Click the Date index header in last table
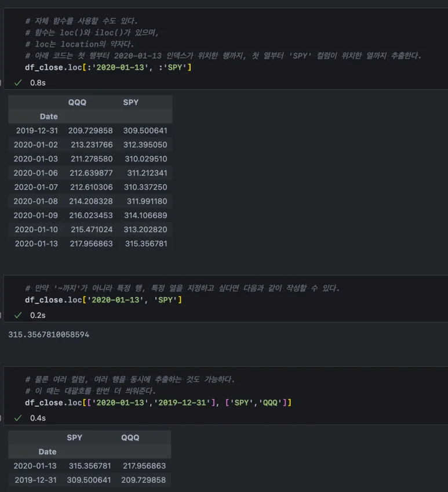The image size is (448, 492). tap(48, 452)
